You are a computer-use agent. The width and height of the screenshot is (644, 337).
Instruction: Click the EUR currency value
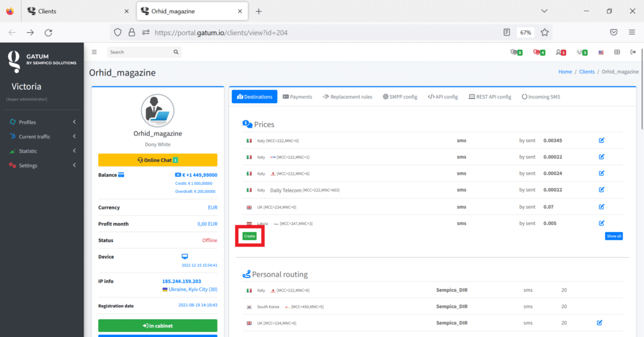click(x=213, y=207)
